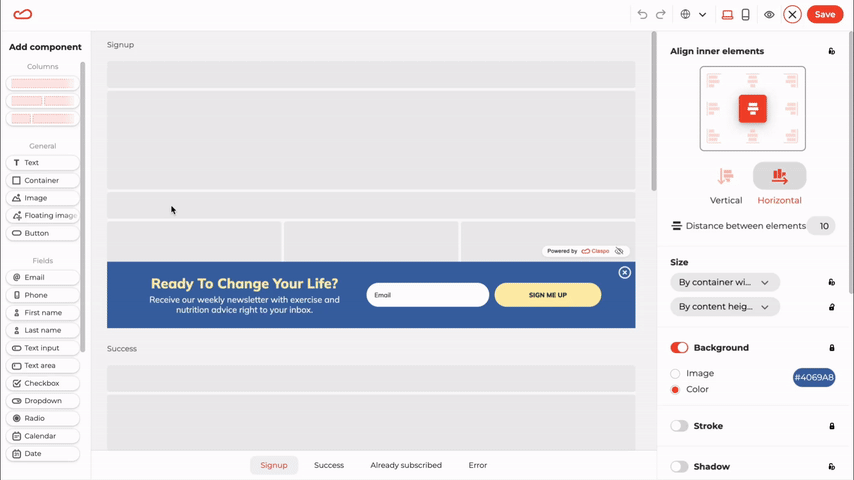Open the language globe selector
This screenshot has height=480, width=854.
pyautogui.click(x=685, y=15)
